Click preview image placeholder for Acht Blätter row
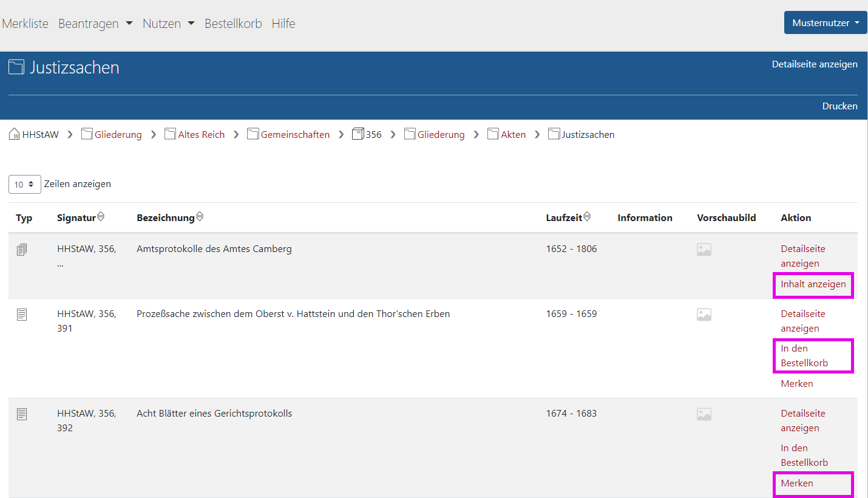 point(704,414)
